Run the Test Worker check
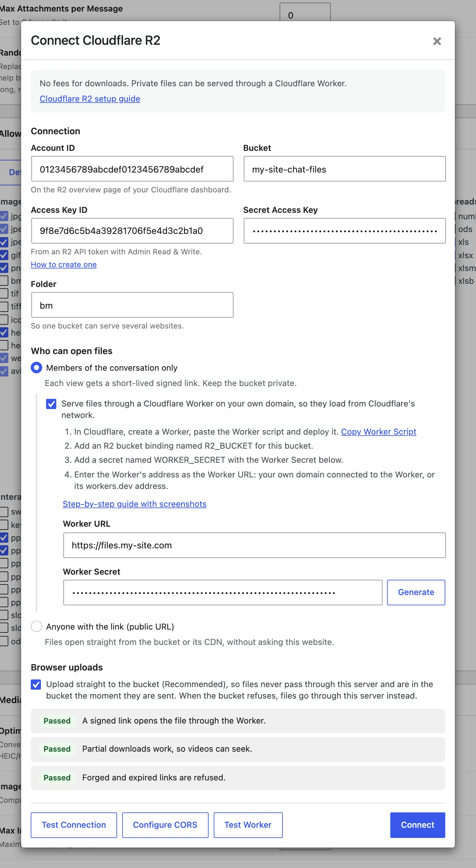 [248, 825]
